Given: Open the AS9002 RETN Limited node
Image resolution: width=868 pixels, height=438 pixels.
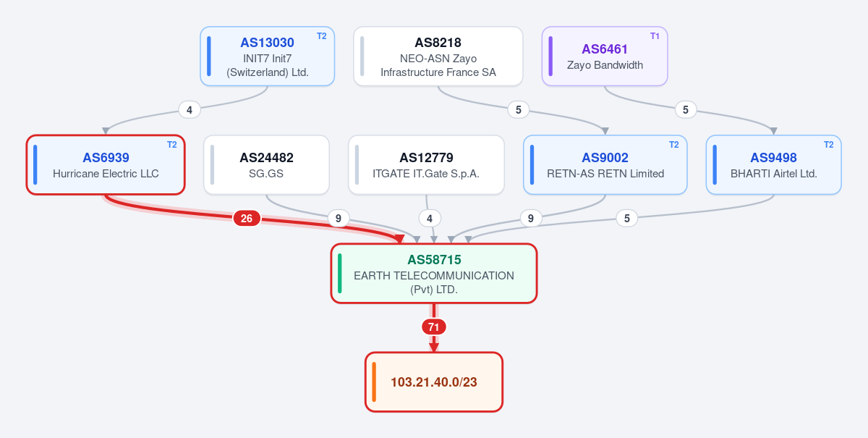Looking at the screenshot, I should 605,165.
